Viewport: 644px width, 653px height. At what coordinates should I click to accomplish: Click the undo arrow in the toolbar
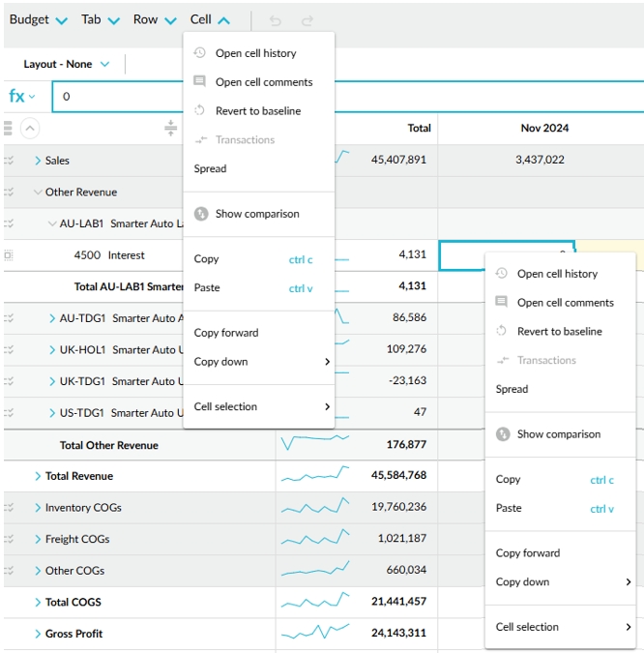coord(276,20)
